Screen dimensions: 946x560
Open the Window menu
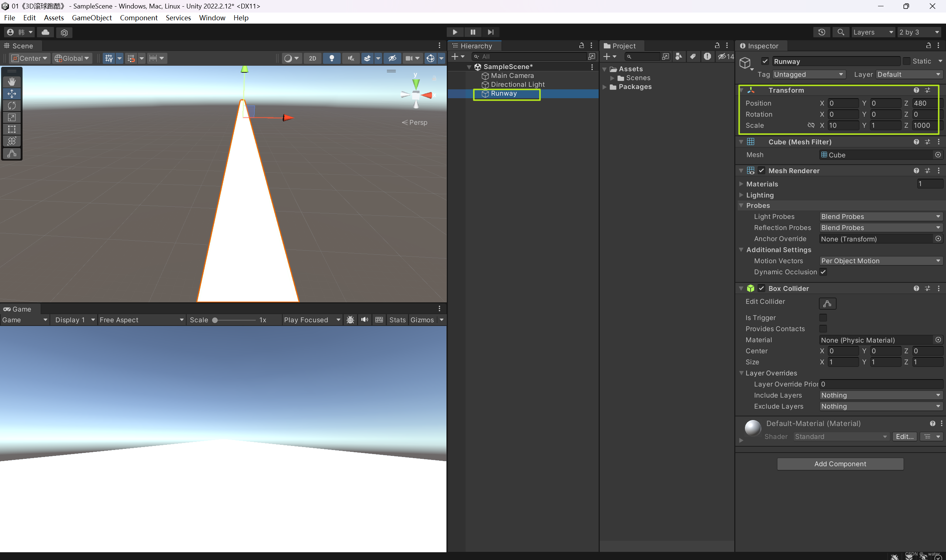pyautogui.click(x=212, y=18)
